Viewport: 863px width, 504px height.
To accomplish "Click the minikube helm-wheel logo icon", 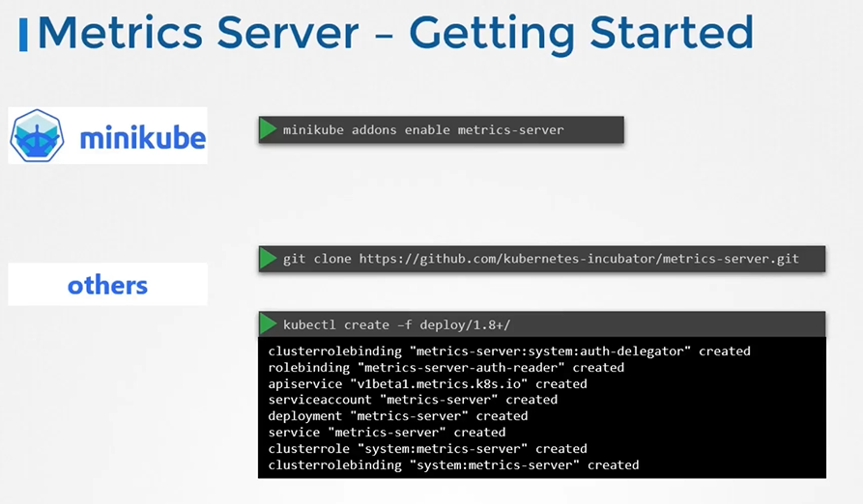I will point(37,136).
